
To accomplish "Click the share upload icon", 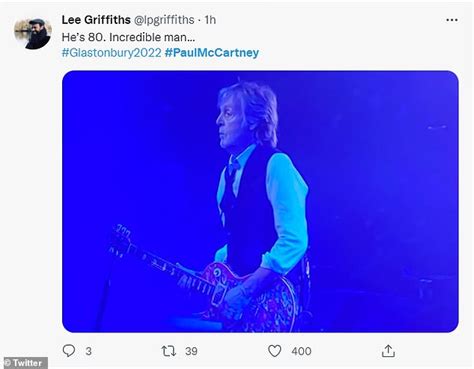I will click(x=388, y=351).
